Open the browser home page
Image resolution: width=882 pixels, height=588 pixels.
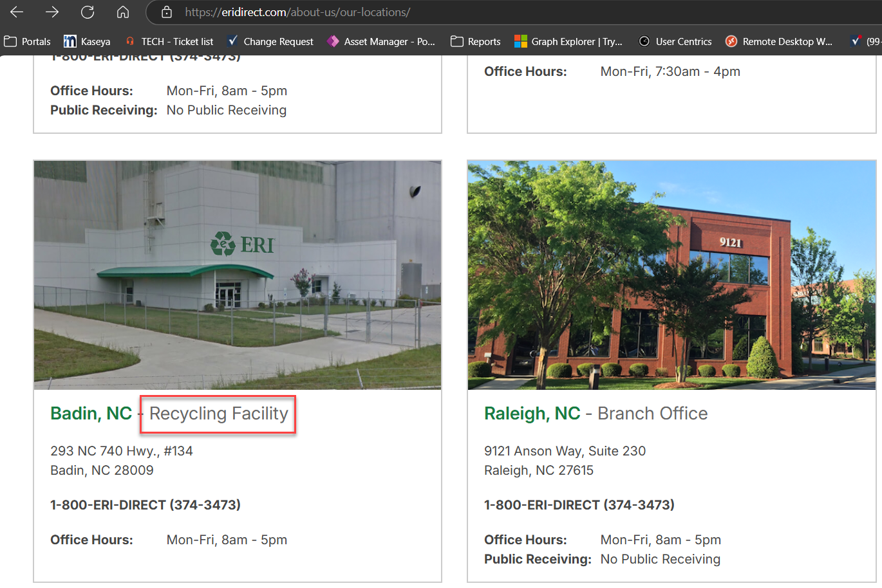tap(123, 12)
